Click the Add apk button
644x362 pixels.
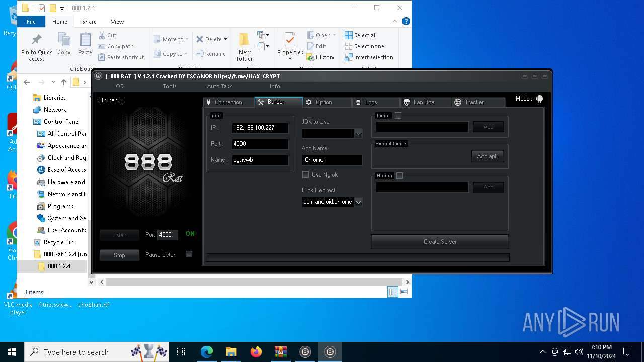[487, 156]
